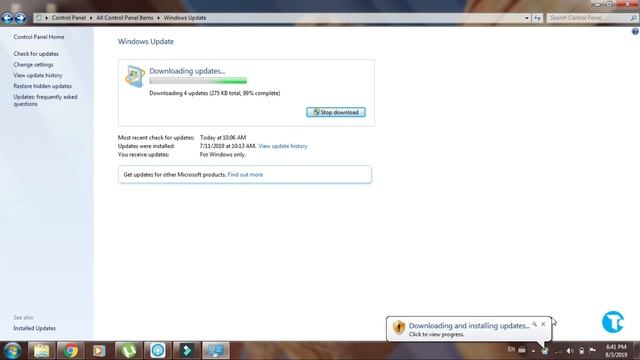Click the Show desktop strip
This screenshot has width=640, height=360.
(x=637, y=351)
